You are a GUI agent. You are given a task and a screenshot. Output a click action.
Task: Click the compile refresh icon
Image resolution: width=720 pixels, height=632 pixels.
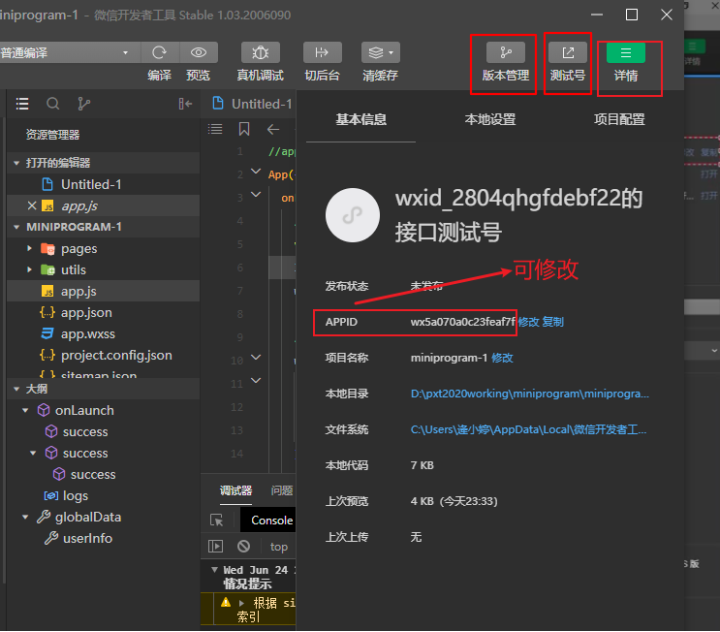point(159,52)
